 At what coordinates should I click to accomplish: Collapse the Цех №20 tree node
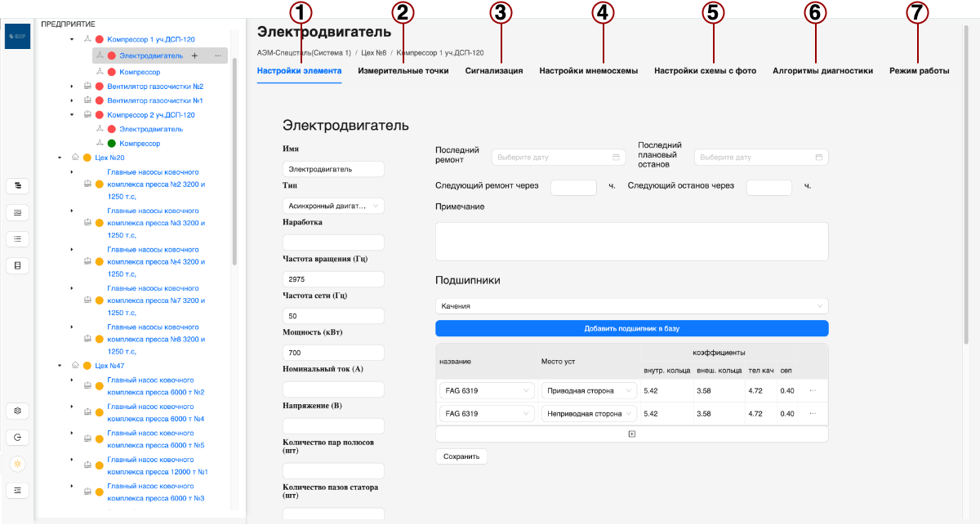pos(60,158)
